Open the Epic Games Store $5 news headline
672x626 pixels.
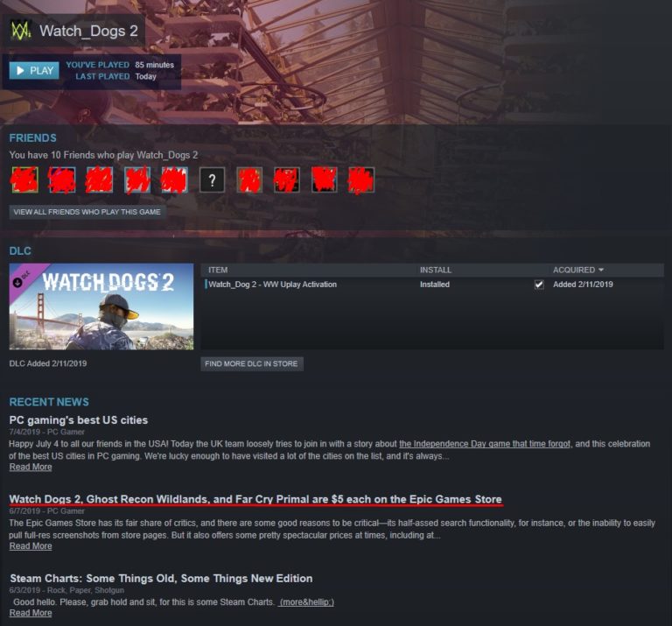point(255,499)
